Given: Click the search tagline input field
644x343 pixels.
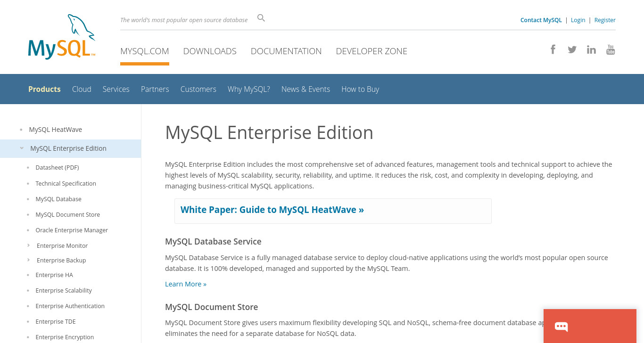Looking at the screenshot, I should (184, 20).
